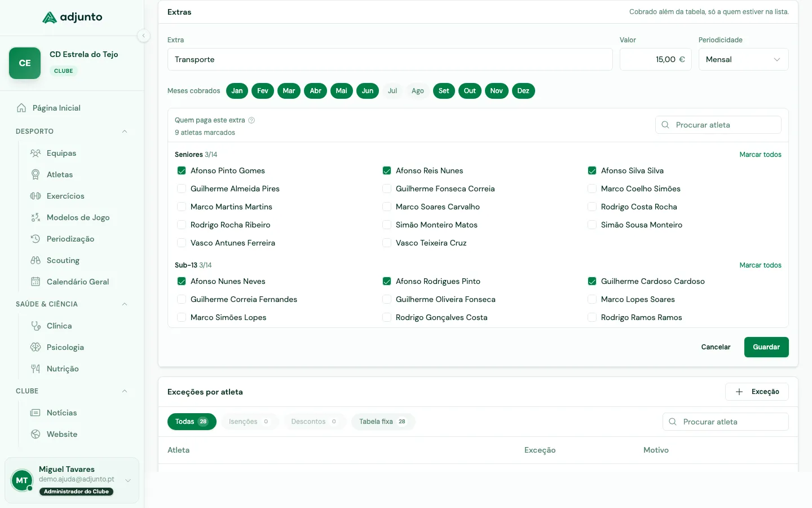Open the Calendário Geral icon

coord(36,282)
